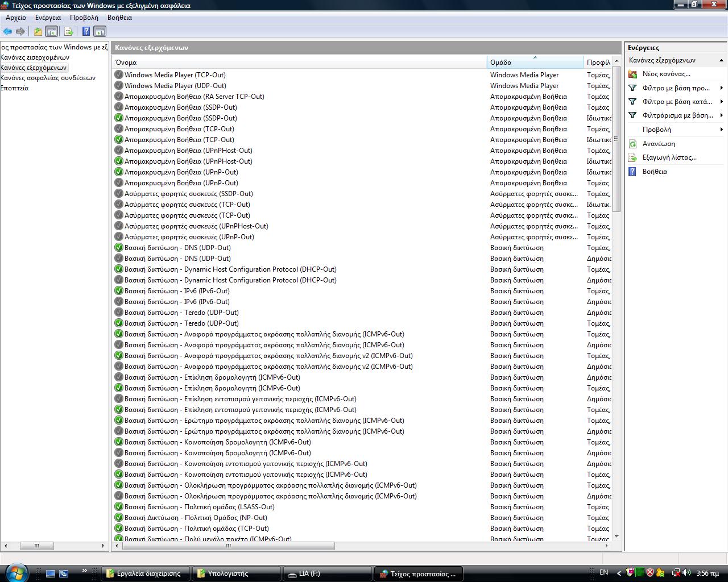Click the Forward arrow in the toolbar
Viewport: 728px width, 582px height.
[20, 32]
